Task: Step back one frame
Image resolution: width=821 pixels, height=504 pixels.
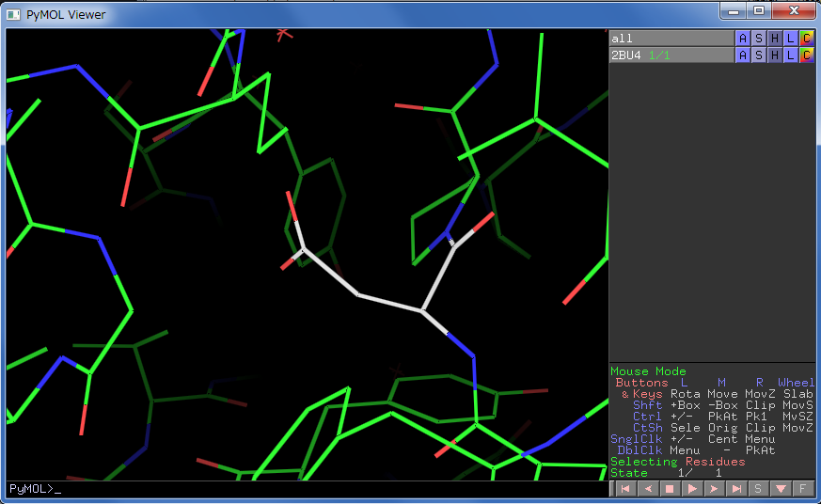Action: coord(646,488)
